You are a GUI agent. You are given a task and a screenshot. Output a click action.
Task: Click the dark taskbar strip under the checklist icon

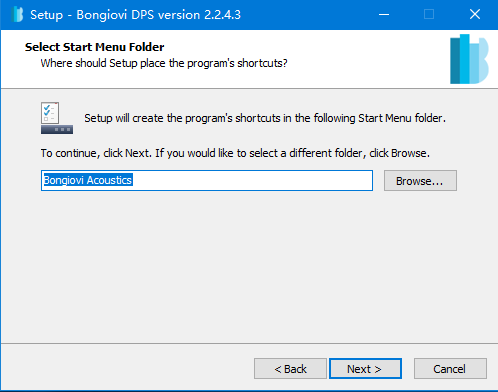[57, 129]
